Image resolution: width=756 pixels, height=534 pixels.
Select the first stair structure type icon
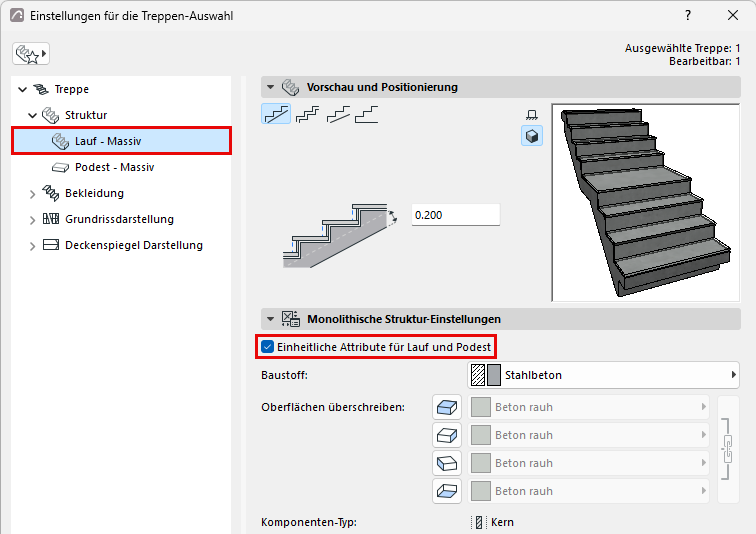(x=276, y=114)
